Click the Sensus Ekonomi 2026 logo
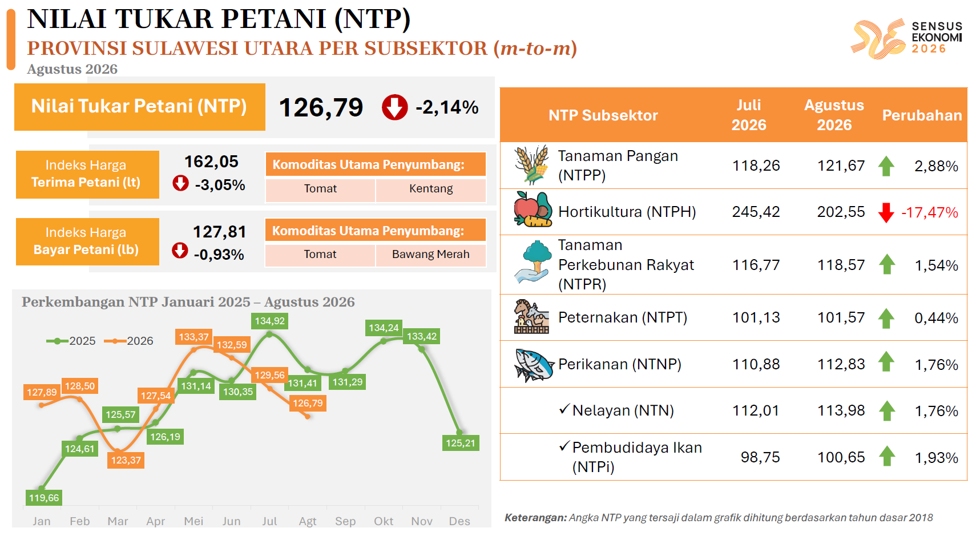Image resolution: width=980 pixels, height=536 pixels. (x=906, y=38)
